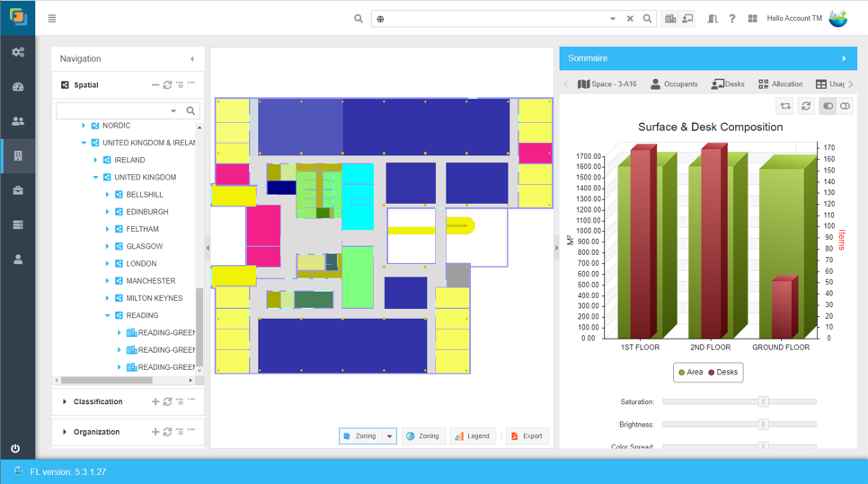Open the Zoning split-button dropdown arrow

[389, 436]
